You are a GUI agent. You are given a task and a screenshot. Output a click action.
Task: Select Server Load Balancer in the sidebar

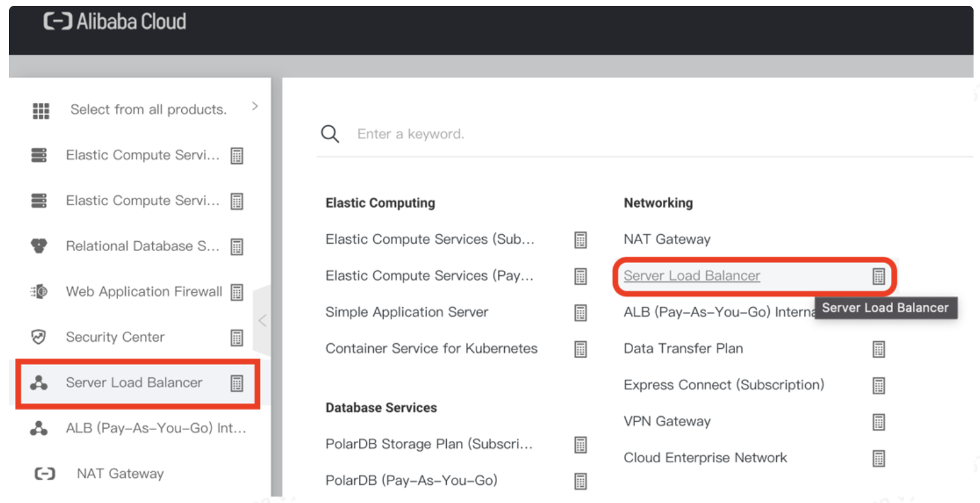(134, 383)
